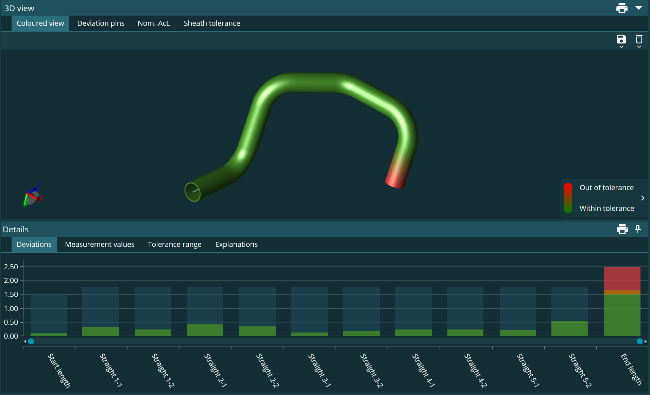The height and width of the screenshot is (395, 650).
Task: Open the 3D view dropdown arrow
Action: coord(638,8)
